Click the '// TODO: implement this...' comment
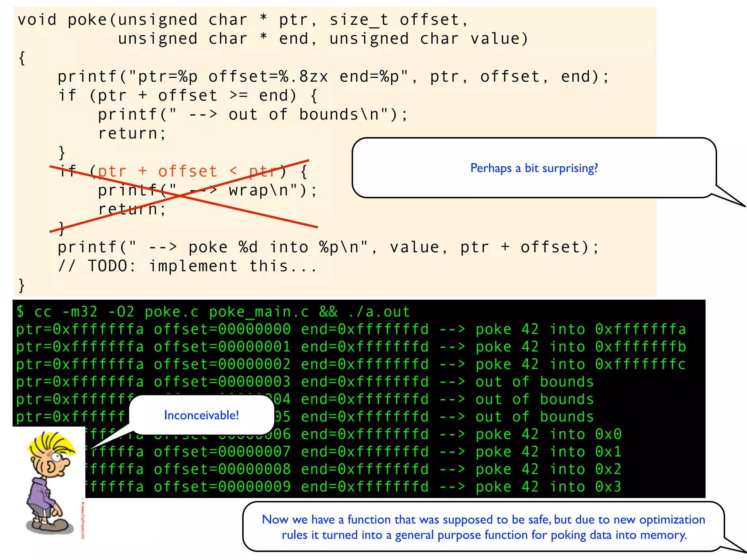Image resolution: width=747 pixels, height=560 pixels. click(187, 266)
